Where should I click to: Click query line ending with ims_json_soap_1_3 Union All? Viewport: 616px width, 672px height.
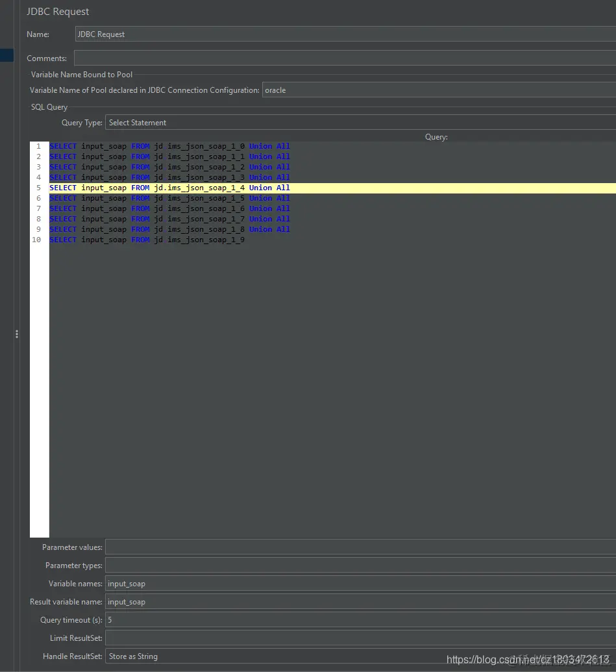click(x=169, y=177)
